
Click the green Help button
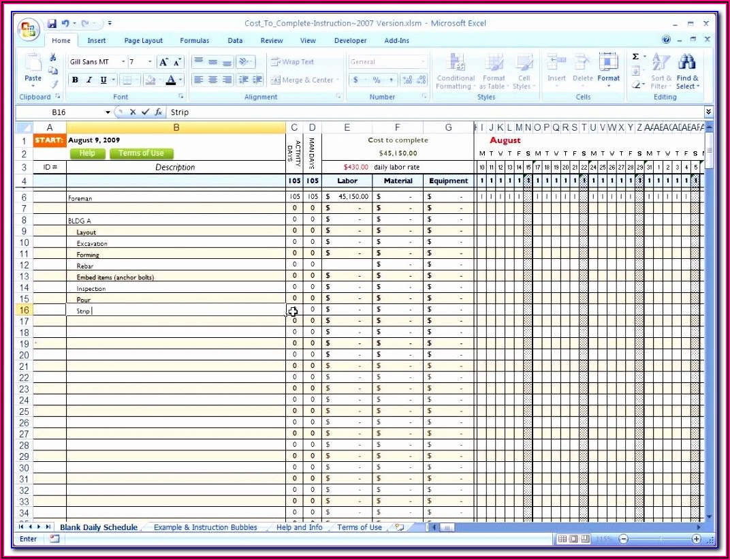87,153
